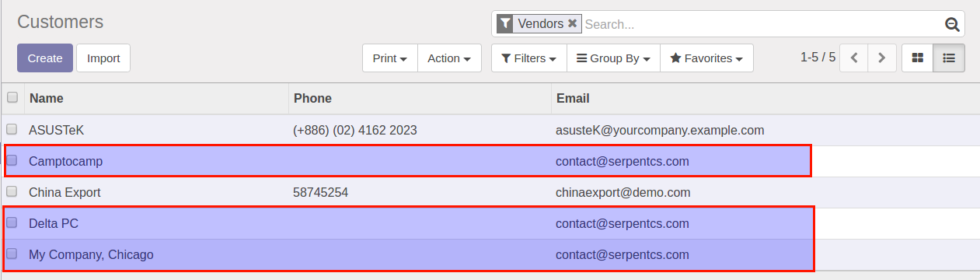Check the Delta PC row checkbox
Viewport: 980px width, 280px height.
tap(12, 222)
